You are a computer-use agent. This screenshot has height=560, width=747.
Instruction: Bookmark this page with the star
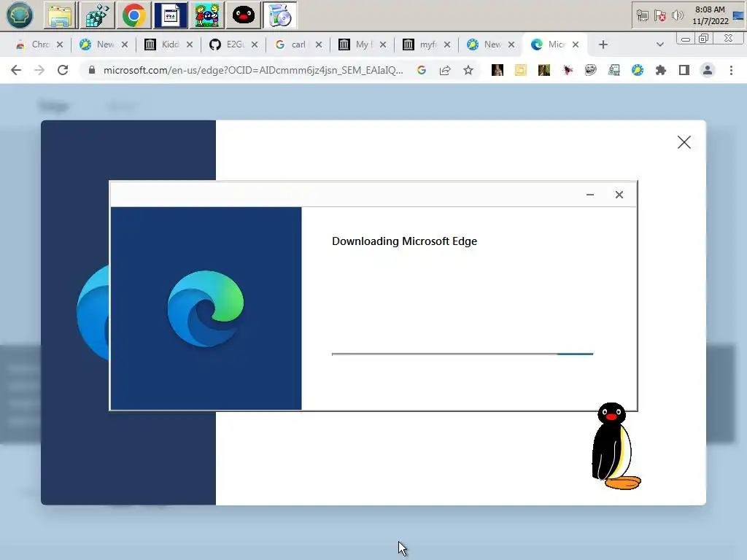click(468, 71)
